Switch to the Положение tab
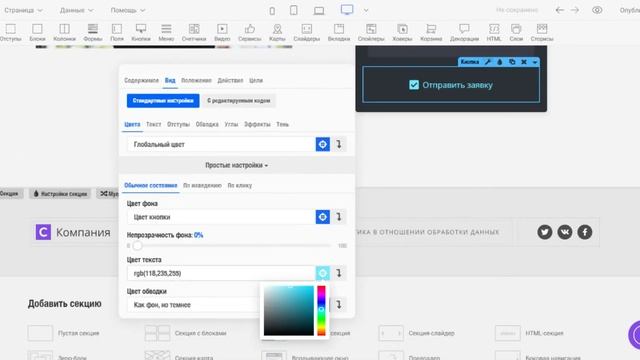 [196, 80]
